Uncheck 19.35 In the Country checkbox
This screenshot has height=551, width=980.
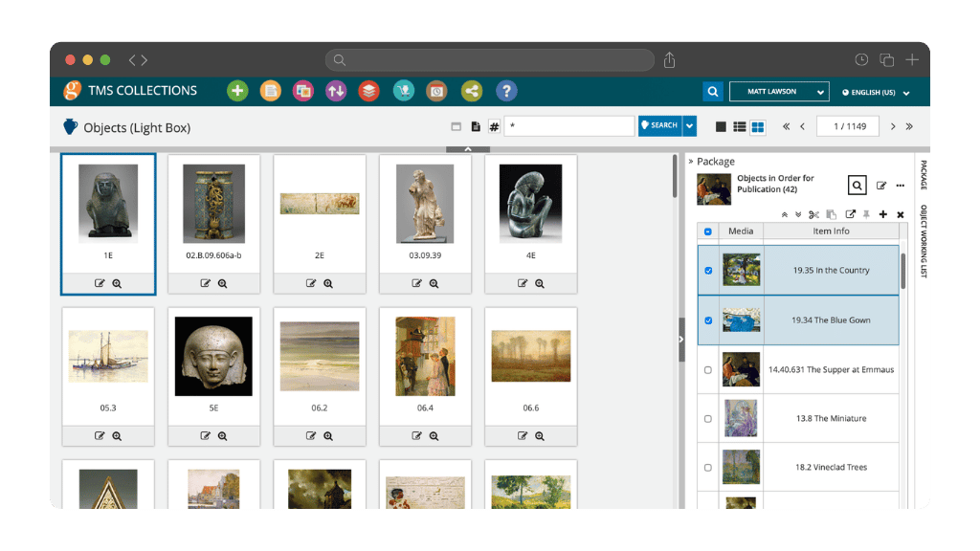[x=708, y=271]
